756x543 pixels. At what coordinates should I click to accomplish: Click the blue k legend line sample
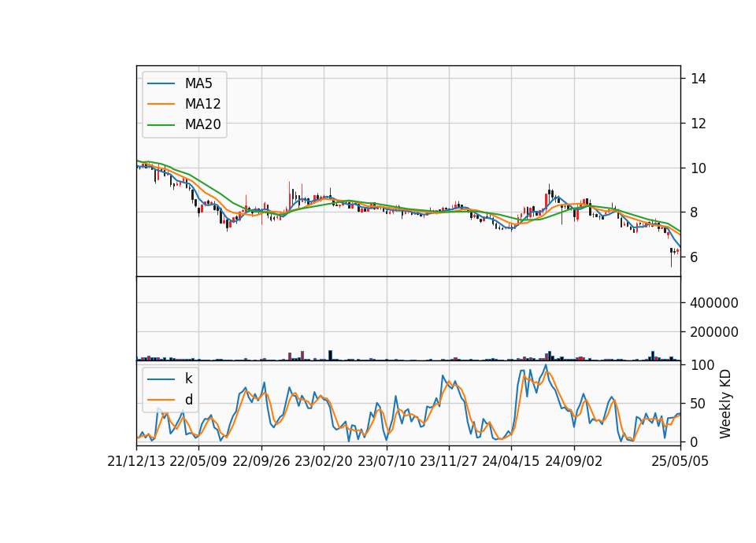pyautogui.click(x=161, y=379)
